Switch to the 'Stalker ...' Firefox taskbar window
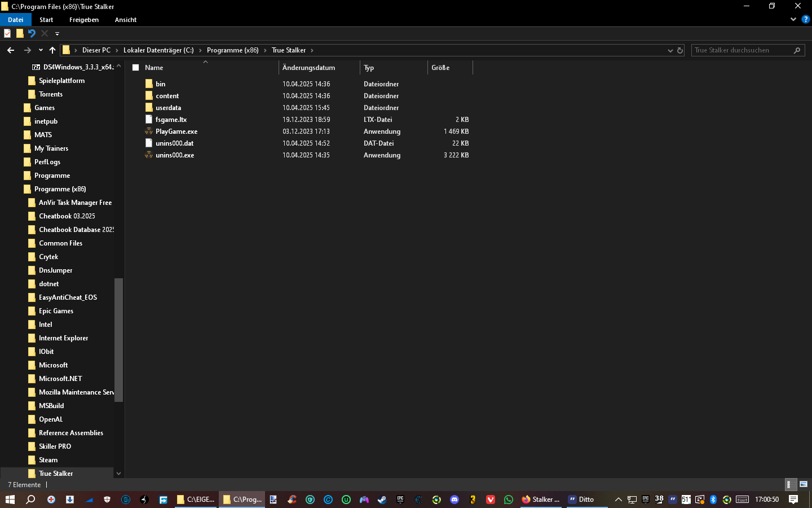Image resolution: width=812 pixels, height=508 pixels. click(x=541, y=500)
